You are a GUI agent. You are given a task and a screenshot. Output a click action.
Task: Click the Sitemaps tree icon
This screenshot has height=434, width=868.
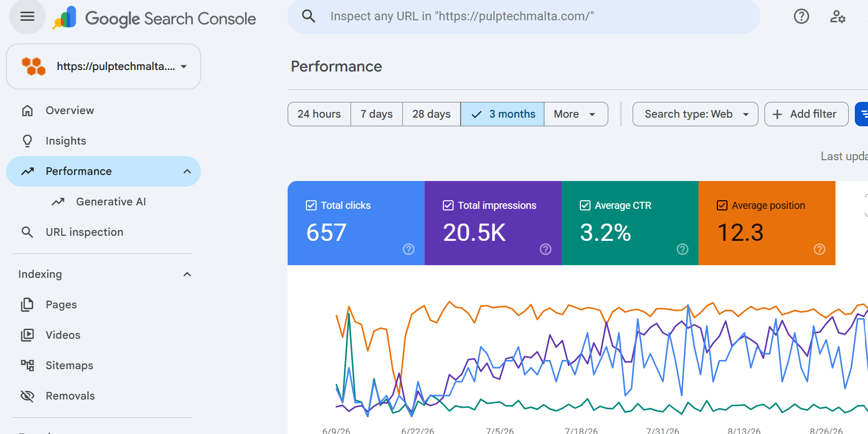pos(27,366)
